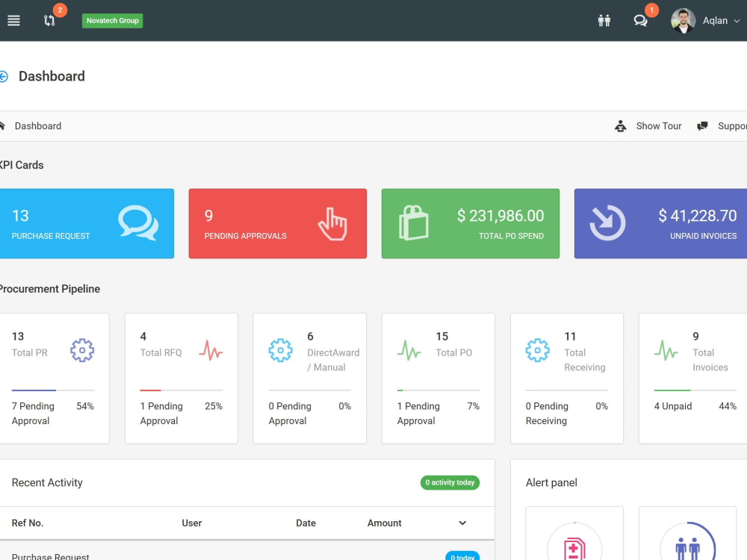The image size is (747, 560).
Task: Click the sync requests icon with badge 2
Action: click(x=49, y=20)
